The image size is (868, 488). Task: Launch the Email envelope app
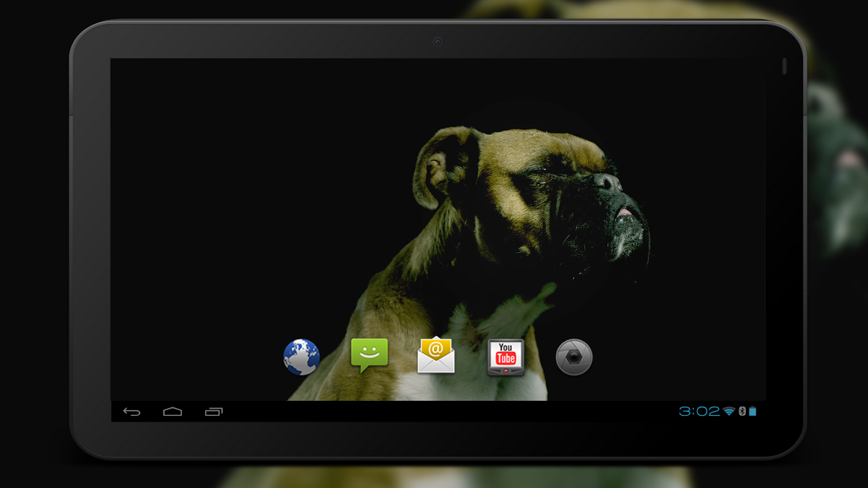tap(436, 355)
